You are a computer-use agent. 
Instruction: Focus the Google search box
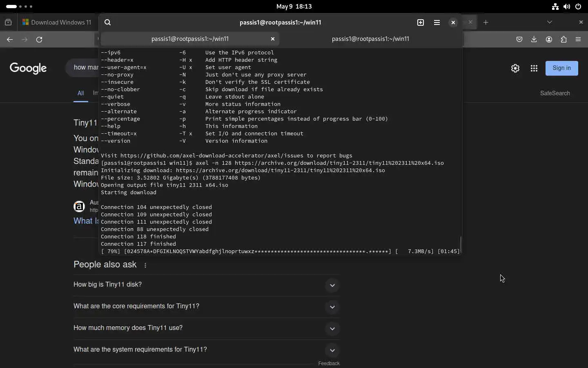(82, 67)
